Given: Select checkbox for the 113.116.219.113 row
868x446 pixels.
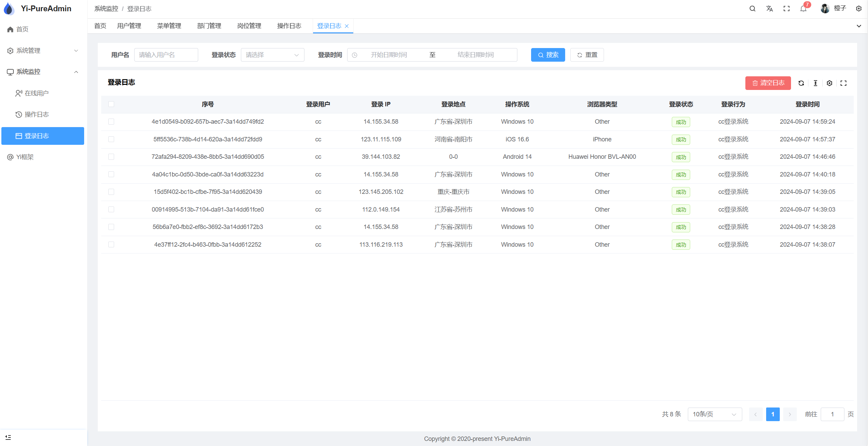Looking at the screenshot, I should pos(111,245).
